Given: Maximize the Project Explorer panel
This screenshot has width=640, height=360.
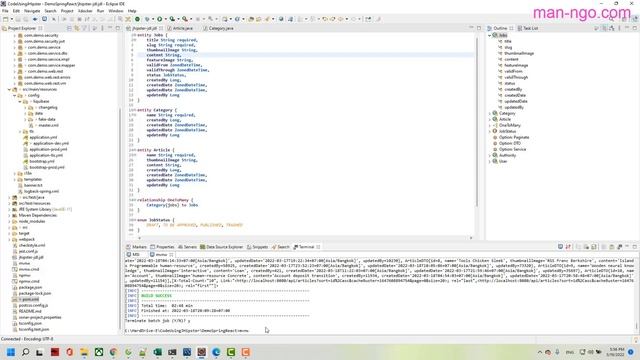Looking at the screenshot, I should click(118, 28).
